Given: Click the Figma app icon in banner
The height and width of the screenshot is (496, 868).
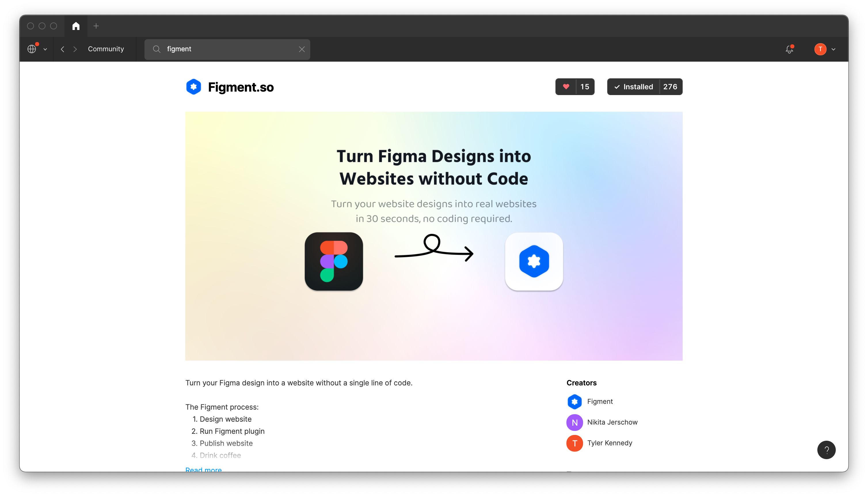Looking at the screenshot, I should coord(334,261).
